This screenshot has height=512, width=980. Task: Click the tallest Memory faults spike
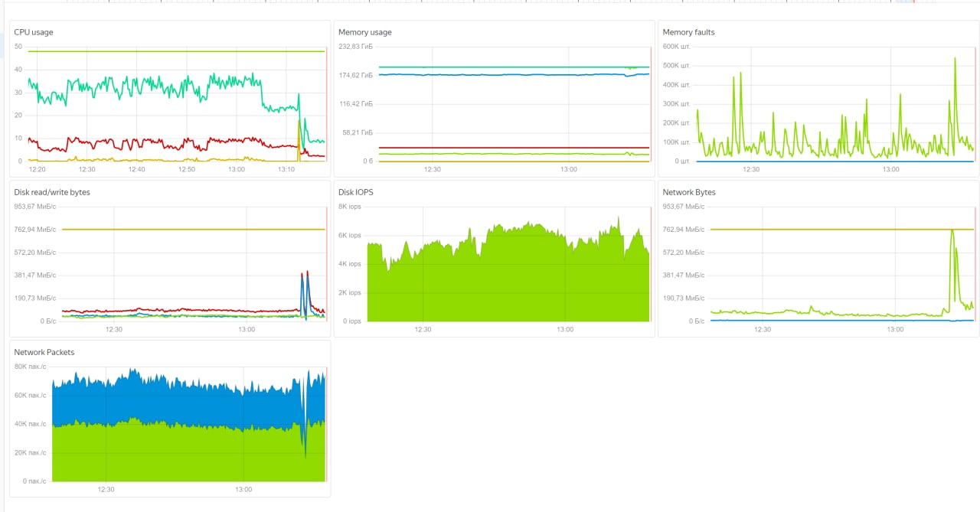click(x=955, y=60)
